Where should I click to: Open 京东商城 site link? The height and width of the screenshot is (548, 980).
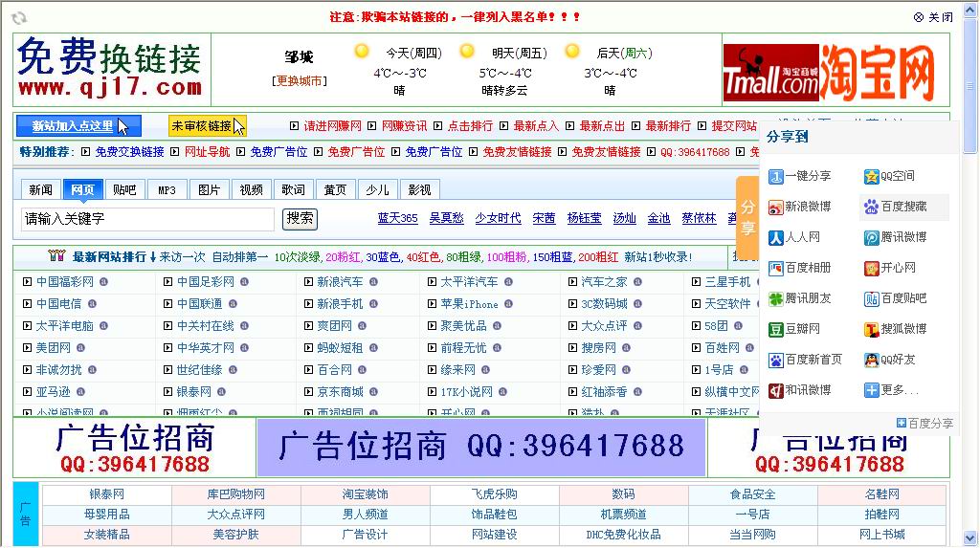[x=340, y=392]
